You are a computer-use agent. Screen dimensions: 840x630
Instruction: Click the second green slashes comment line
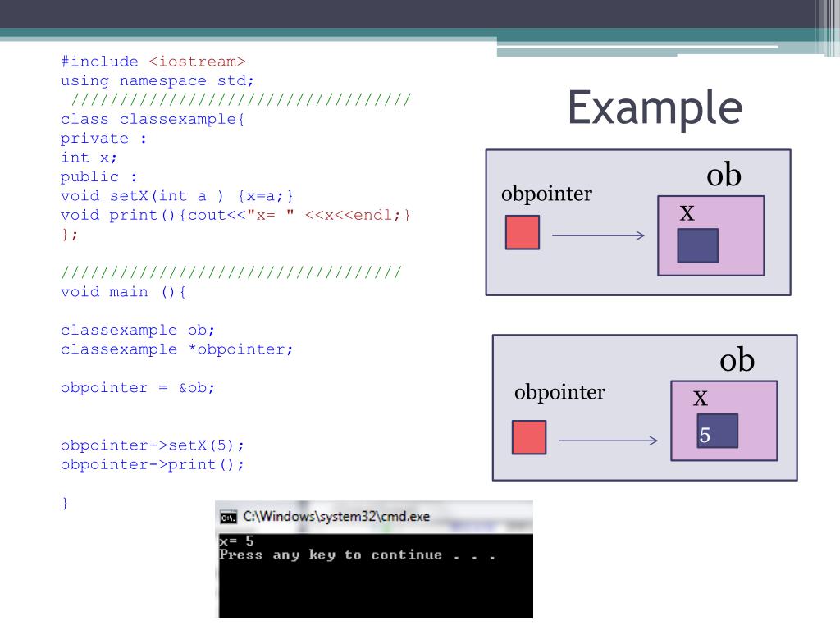click(231, 272)
